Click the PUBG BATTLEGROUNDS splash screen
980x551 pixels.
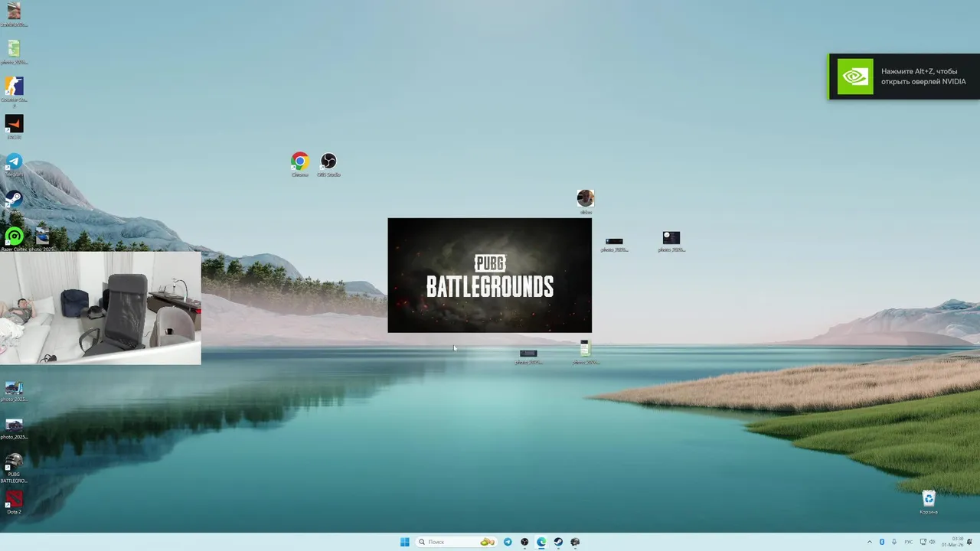pyautogui.click(x=489, y=275)
